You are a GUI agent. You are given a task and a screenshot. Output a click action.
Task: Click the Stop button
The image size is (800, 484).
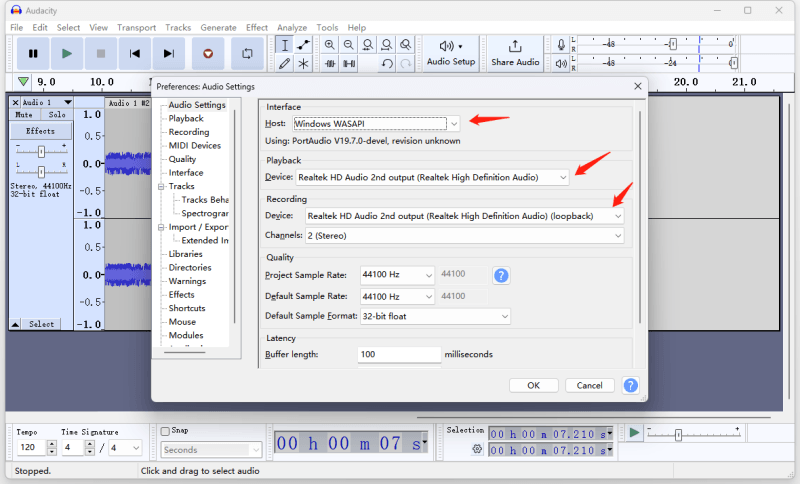pos(101,53)
